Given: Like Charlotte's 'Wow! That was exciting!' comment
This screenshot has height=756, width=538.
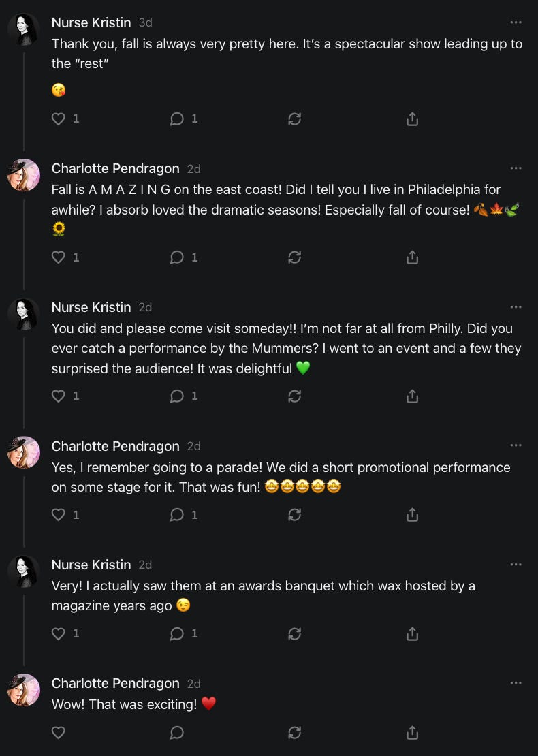Looking at the screenshot, I should (59, 732).
